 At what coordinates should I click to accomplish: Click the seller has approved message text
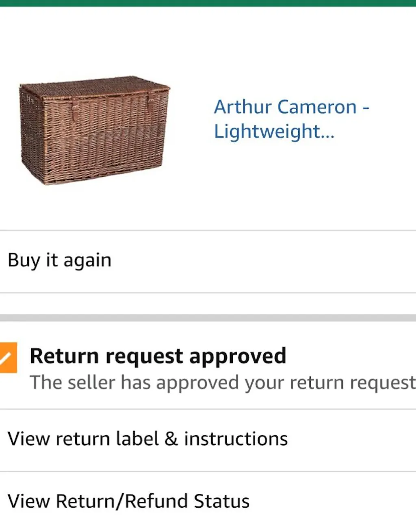222,383
